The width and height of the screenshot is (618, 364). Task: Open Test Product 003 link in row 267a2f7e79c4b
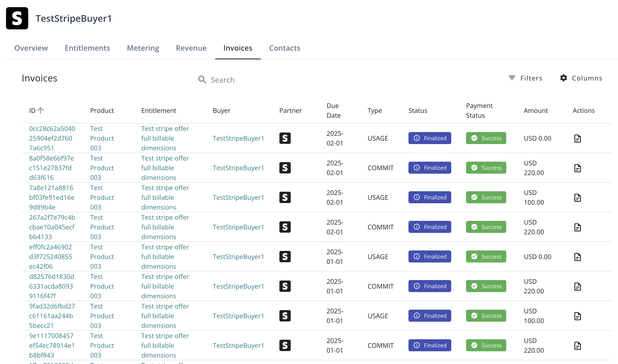point(102,227)
